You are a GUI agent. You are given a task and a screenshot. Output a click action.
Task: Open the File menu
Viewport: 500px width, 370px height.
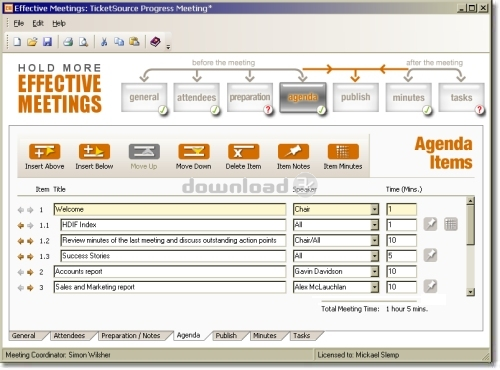pyautogui.click(x=19, y=23)
